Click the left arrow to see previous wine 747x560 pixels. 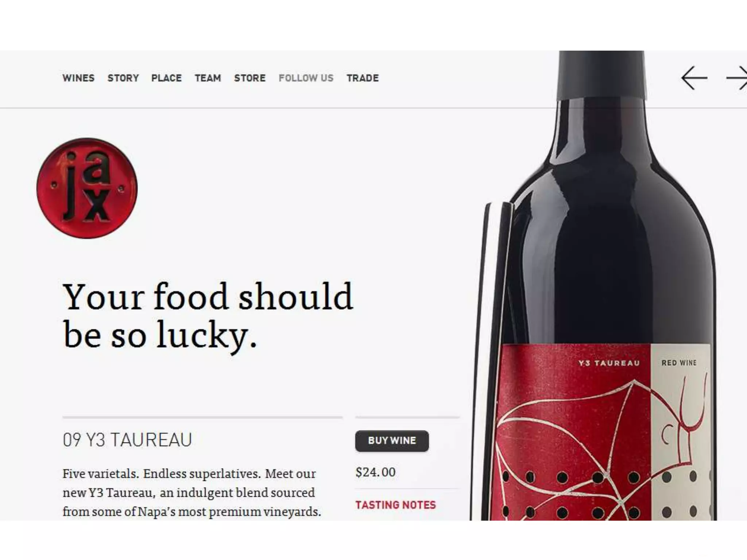click(694, 78)
